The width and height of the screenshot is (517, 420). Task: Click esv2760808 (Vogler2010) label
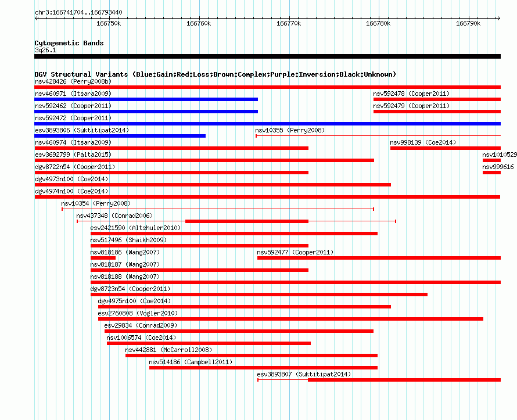coord(138,313)
